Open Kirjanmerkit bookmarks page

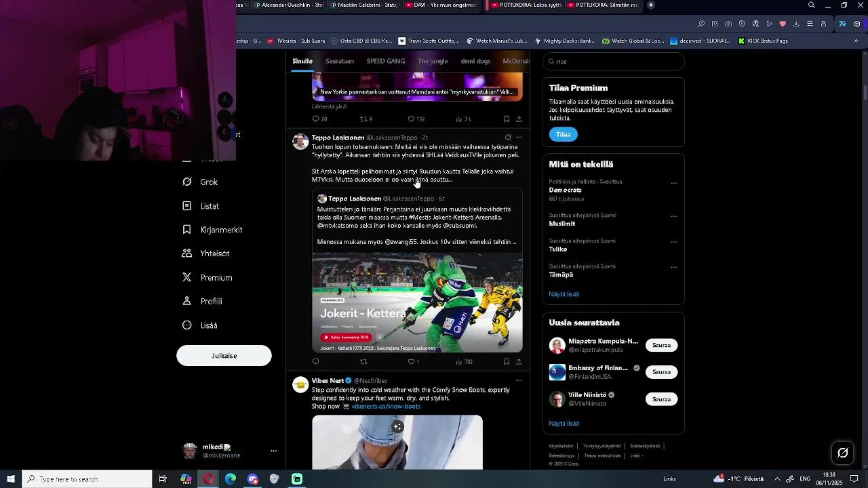(x=212, y=230)
